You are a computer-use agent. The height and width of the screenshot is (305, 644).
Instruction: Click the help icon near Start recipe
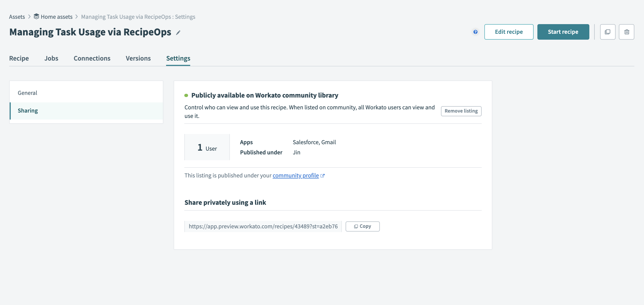[475, 32]
